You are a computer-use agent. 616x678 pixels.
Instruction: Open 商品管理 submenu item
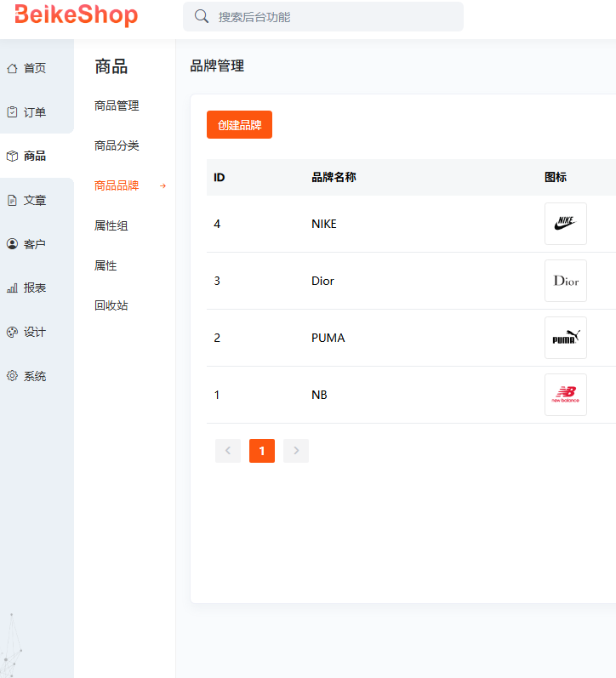click(x=117, y=105)
